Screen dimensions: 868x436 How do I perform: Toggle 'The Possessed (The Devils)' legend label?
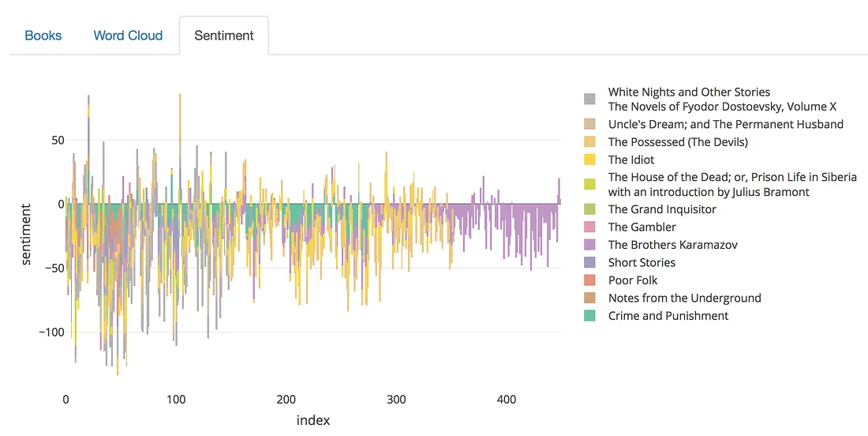pos(678,142)
